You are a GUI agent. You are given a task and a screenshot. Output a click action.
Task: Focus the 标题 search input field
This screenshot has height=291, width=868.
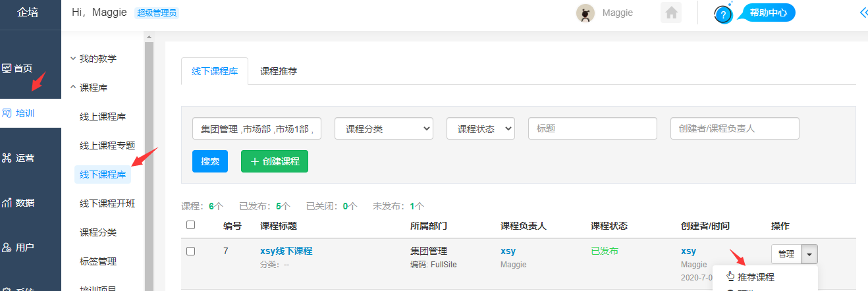pos(593,128)
